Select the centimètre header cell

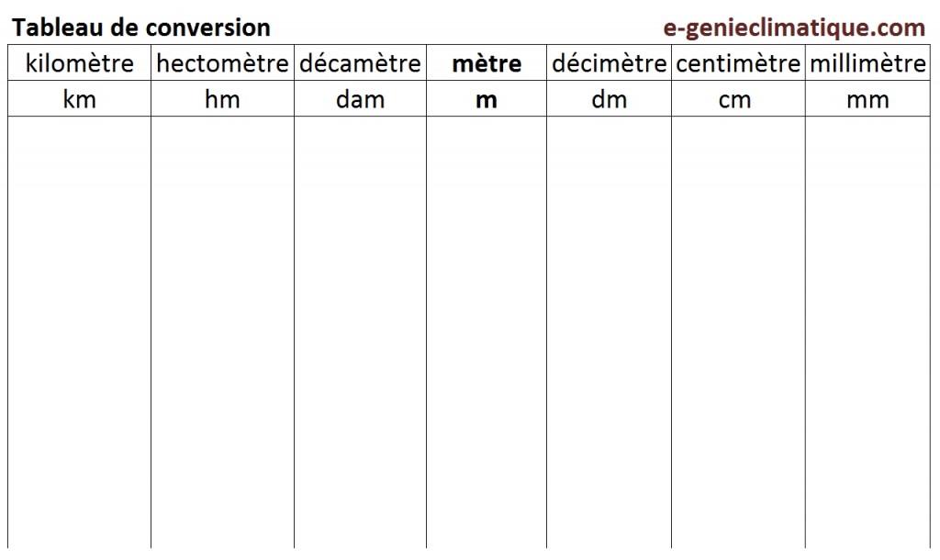click(x=738, y=63)
